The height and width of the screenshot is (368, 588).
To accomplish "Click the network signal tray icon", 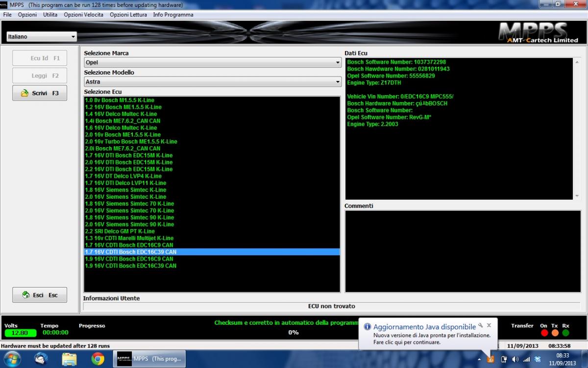I will click(x=526, y=359).
